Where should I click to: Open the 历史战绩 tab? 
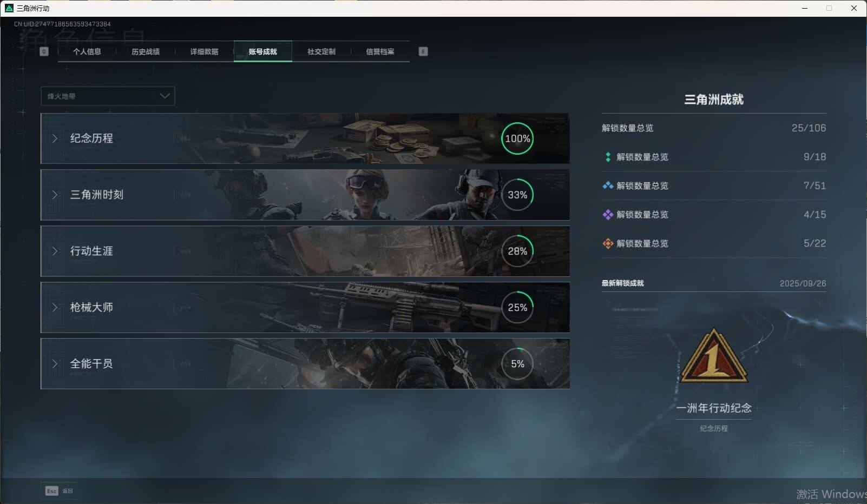pyautogui.click(x=146, y=51)
